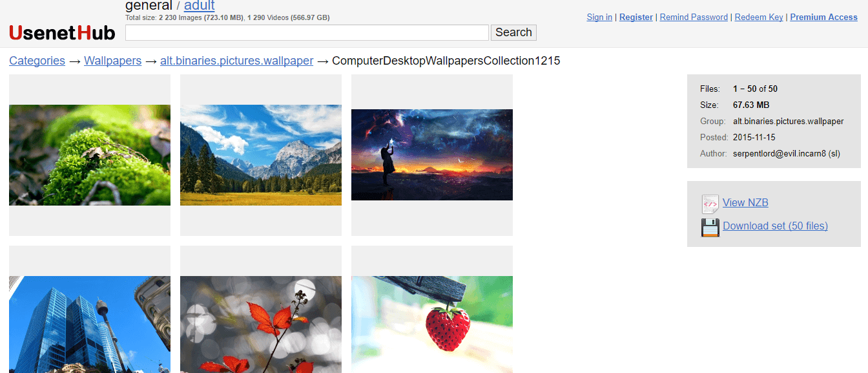Select the Remind Password link
Viewport: 868px width, 373px height.
(x=694, y=17)
